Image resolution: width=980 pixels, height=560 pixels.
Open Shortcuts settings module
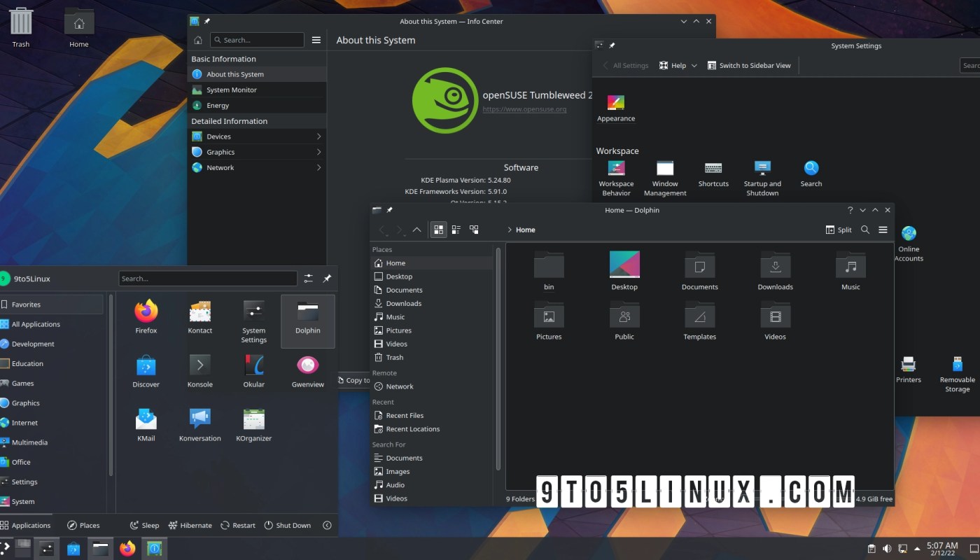(713, 174)
